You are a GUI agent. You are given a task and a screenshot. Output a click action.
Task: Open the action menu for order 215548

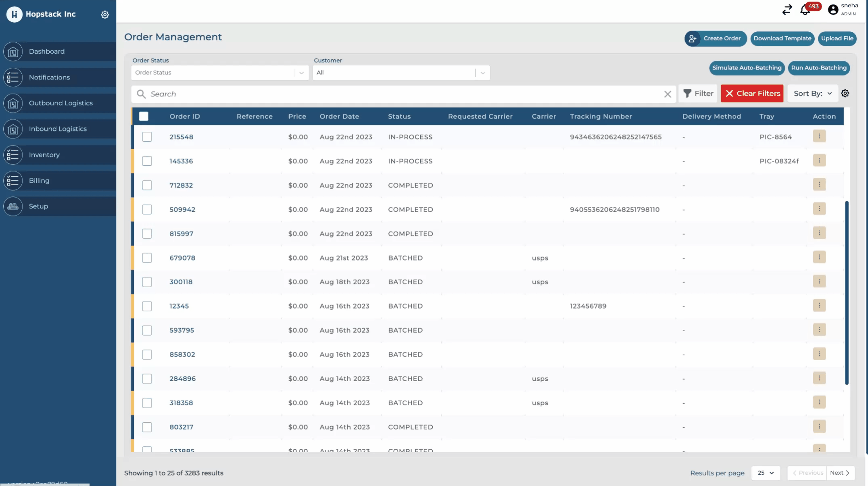click(x=819, y=136)
